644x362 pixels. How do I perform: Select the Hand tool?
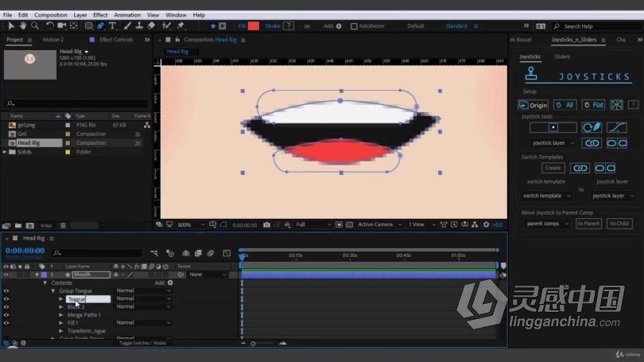(22, 26)
